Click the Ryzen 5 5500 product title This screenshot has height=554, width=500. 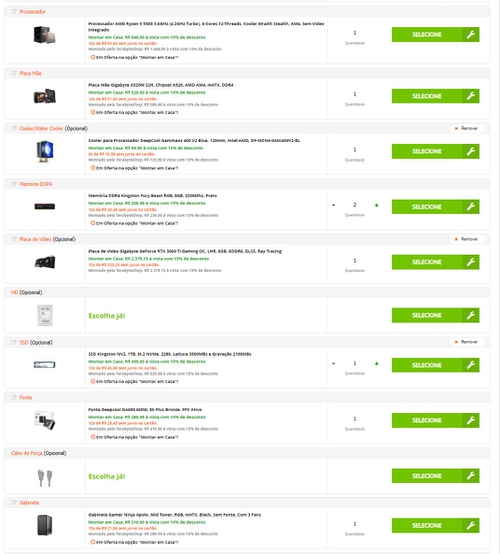click(x=206, y=26)
